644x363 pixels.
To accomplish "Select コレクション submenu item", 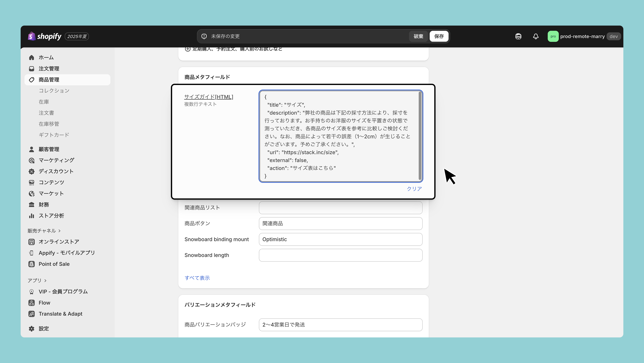I will pyautogui.click(x=54, y=91).
